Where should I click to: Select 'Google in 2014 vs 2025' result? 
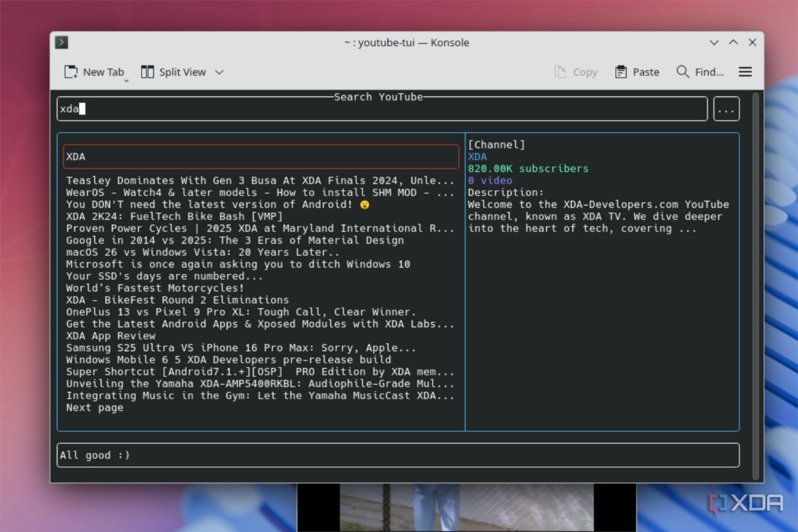(x=235, y=240)
